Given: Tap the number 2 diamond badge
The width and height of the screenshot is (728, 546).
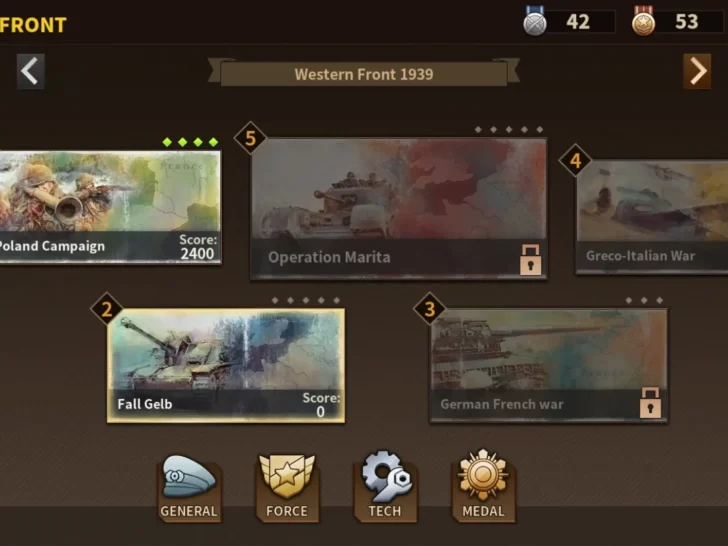Looking at the screenshot, I should (x=107, y=309).
